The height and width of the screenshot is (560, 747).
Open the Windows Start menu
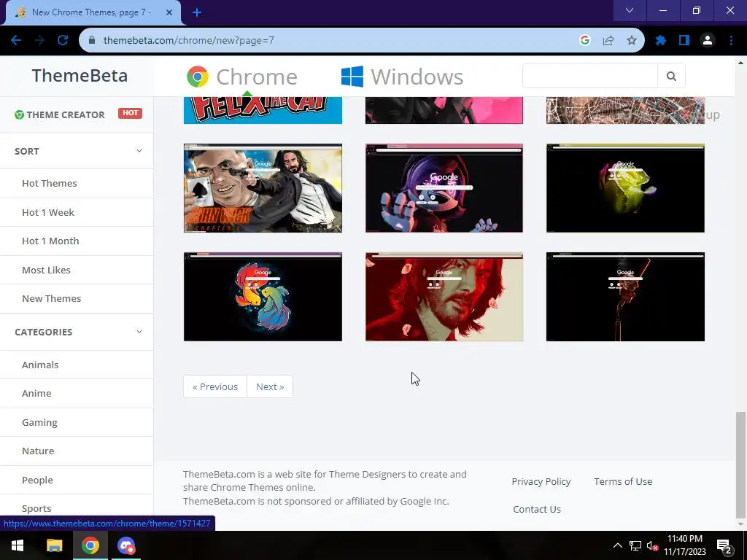(x=18, y=545)
